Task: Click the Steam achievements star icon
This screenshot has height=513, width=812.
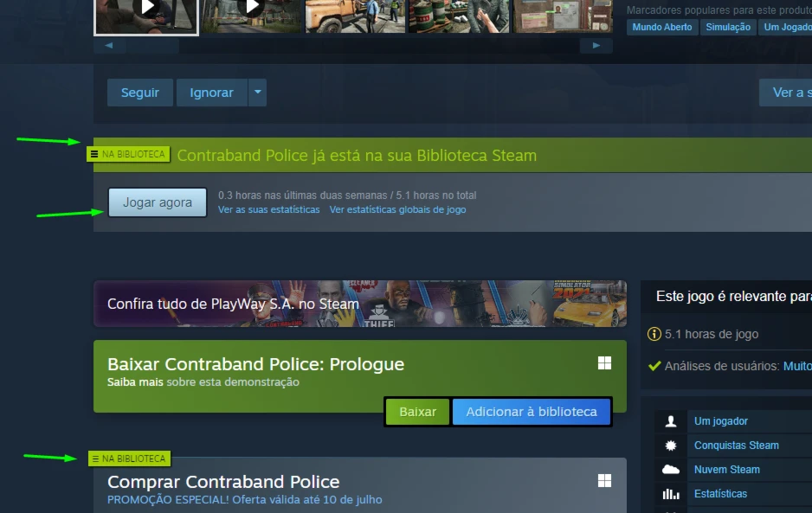Action: 671,446
